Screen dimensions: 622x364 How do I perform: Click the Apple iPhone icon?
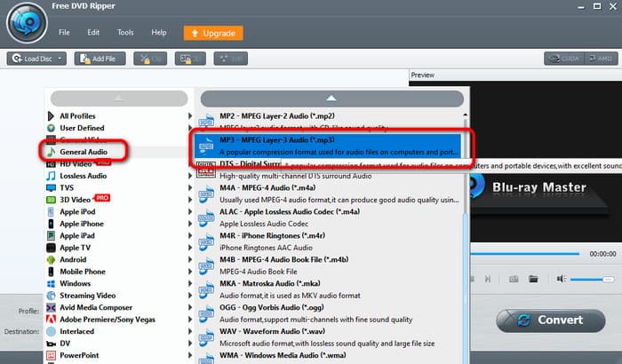point(51,224)
